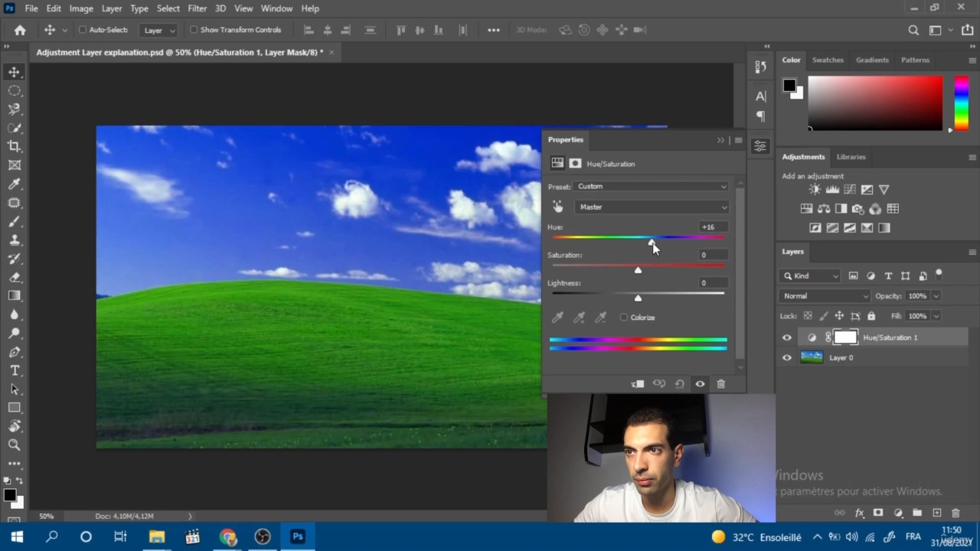The image size is (980, 551).
Task: Open Auto-Select Layer dropdown in options bar
Action: point(158,30)
